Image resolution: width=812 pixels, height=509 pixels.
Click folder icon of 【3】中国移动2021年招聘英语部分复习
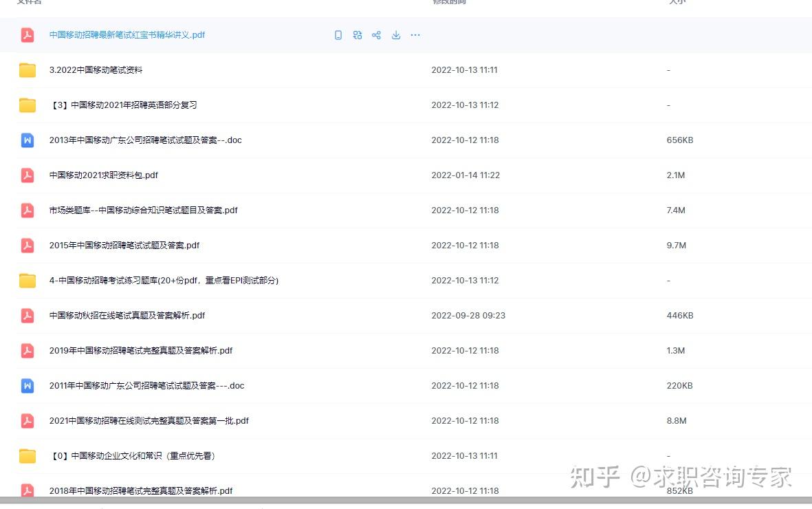pyautogui.click(x=28, y=105)
